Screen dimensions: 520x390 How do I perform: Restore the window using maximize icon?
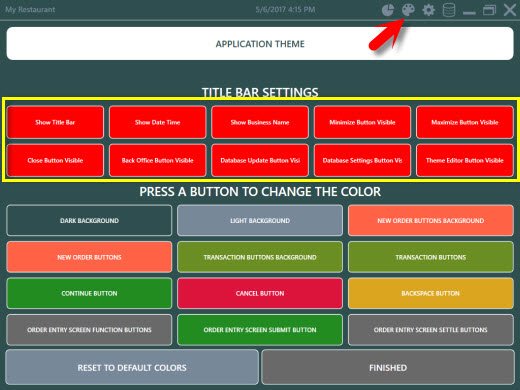pos(489,10)
